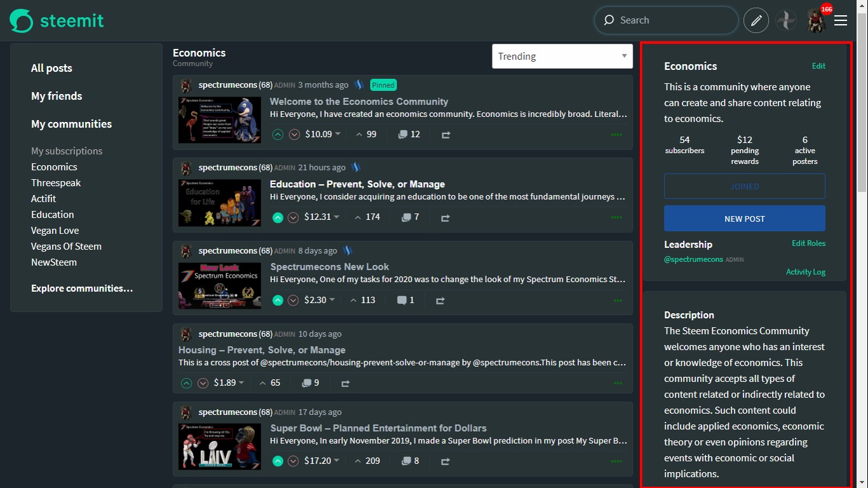Upvote the Welcome to the Economics Community post
868x488 pixels.
[278, 134]
